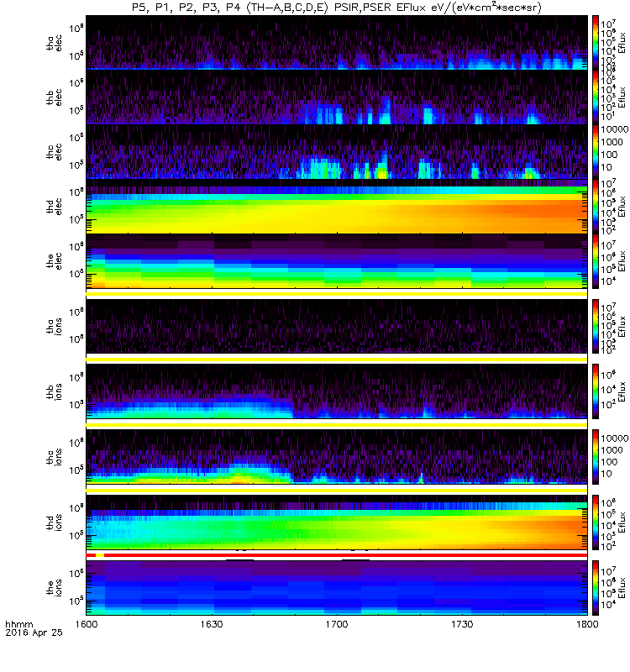The height and width of the screenshot is (672, 630).
Task: Click the thd elec color scale bar
Action: pyautogui.click(x=596, y=206)
